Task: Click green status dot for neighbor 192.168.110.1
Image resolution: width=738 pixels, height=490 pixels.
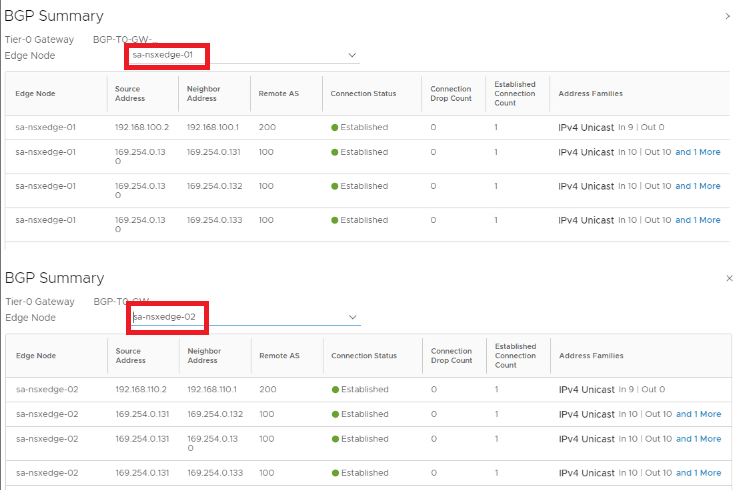Action: click(x=335, y=389)
